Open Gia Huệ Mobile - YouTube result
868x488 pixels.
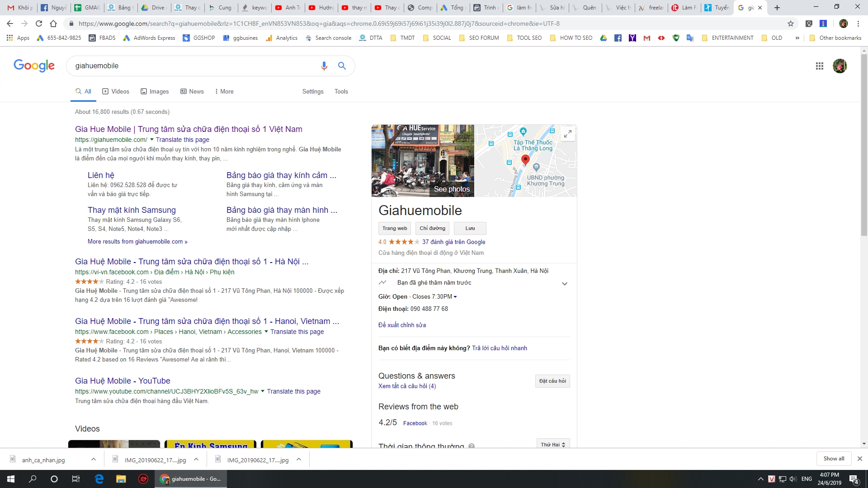click(x=123, y=381)
